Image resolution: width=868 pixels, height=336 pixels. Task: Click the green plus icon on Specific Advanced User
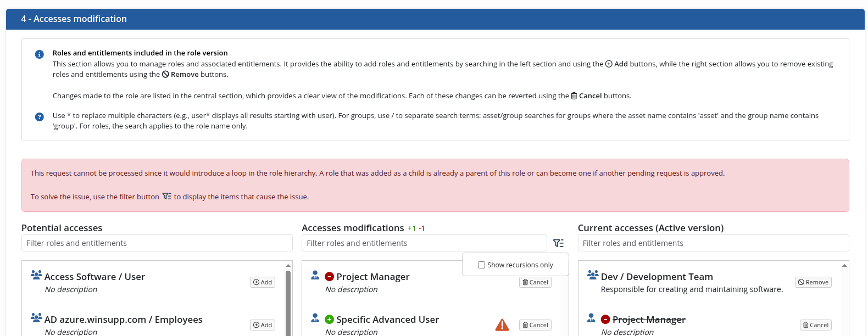click(x=330, y=320)
